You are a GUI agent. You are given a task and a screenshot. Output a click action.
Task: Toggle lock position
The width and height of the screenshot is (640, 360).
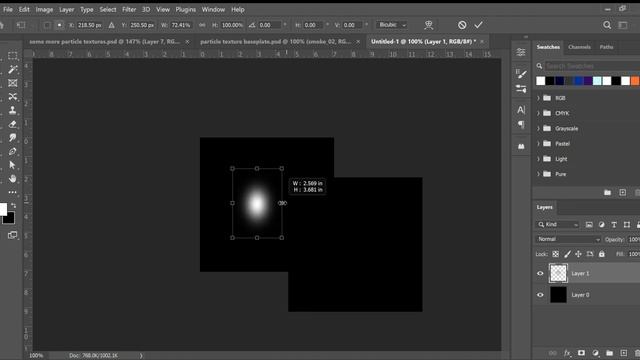pyautogui.click(x=578, y=254)
